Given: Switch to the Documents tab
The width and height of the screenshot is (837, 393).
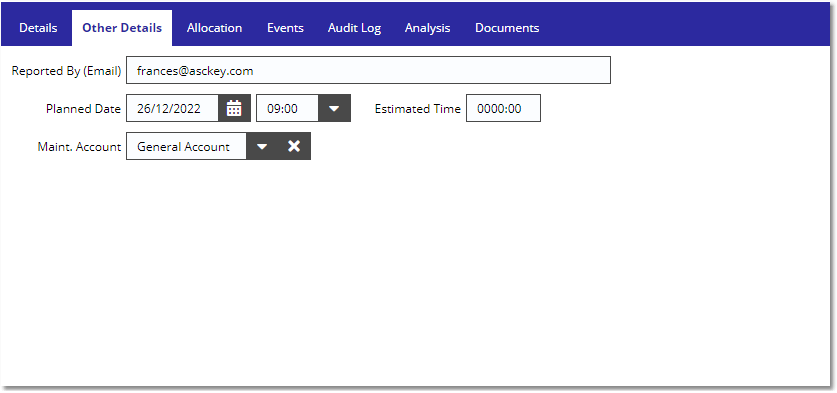Looking at the screenshot, I should tap(507, 28).
